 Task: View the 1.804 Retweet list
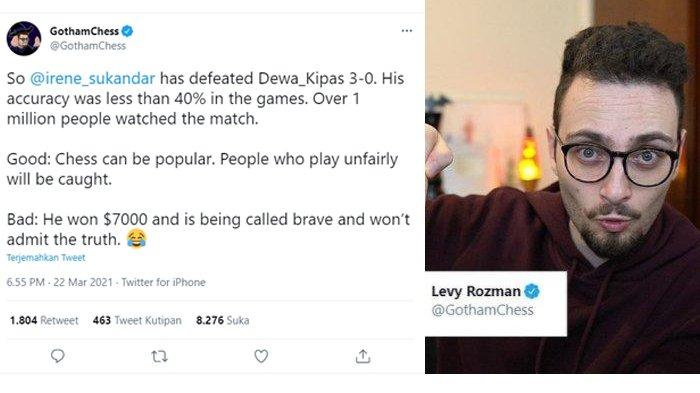click(44, 320)
